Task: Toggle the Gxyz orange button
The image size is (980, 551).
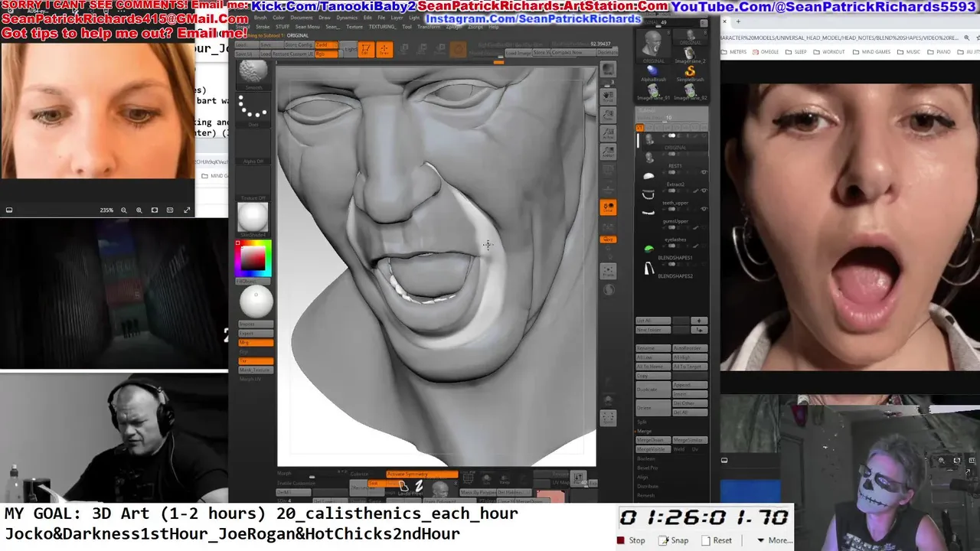Action: point(608,240)
